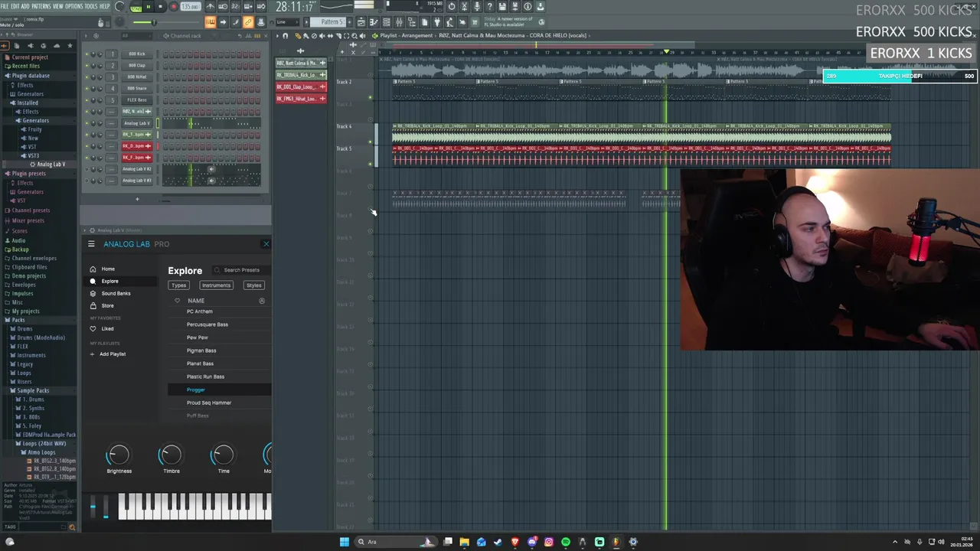Close the Analog Lab panel
This screenshot has width=980, height=551.
[x=266, y=244]
